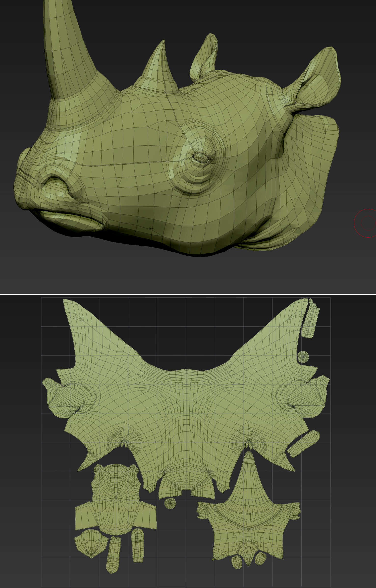
Task: Select the small circular UV island at upper right
Action: pos(303,356)
